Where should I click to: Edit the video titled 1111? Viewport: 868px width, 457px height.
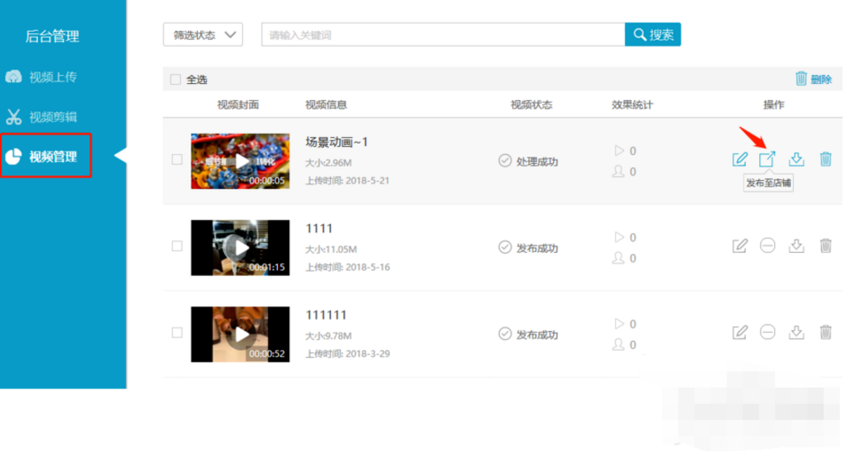740,245
